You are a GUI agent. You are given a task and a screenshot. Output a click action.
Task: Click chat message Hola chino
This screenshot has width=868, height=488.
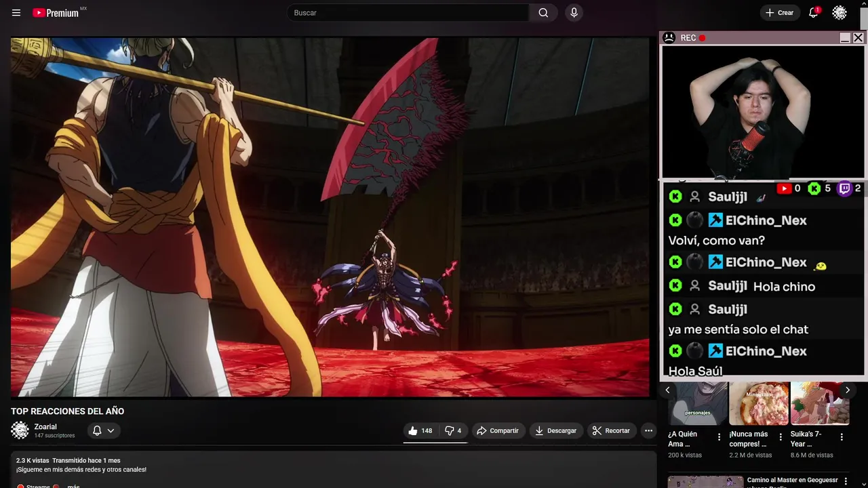(x=784, y=287)
